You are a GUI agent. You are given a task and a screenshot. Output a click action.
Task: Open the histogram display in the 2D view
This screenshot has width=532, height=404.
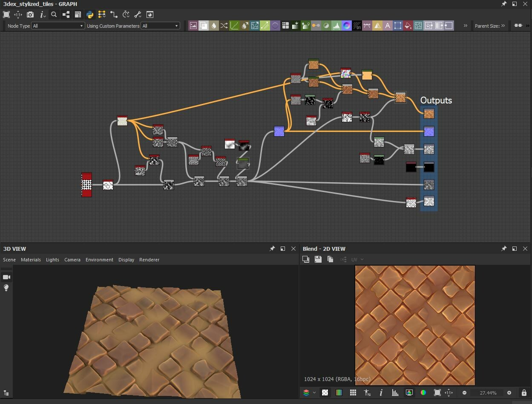(x=394, y=393)
